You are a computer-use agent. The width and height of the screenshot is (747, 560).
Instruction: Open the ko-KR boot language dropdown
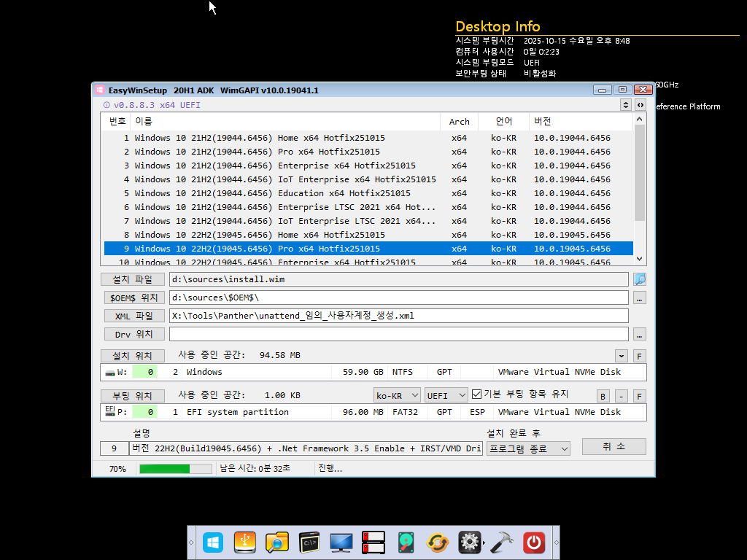397,395
